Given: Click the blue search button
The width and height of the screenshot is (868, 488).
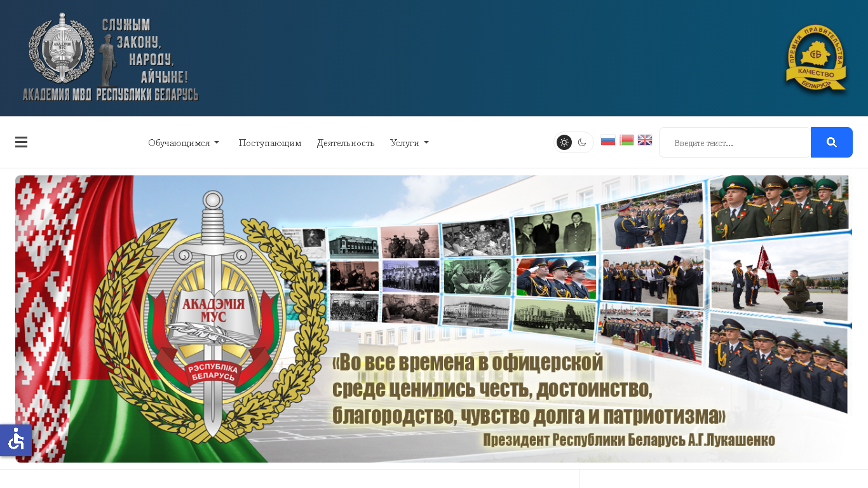Looking at the screenshot, I should click(x=832, y=142).
